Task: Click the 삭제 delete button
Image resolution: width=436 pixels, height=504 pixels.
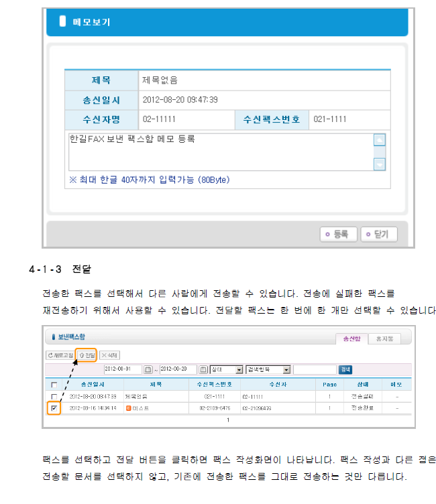Action: [x=109, y=355]
